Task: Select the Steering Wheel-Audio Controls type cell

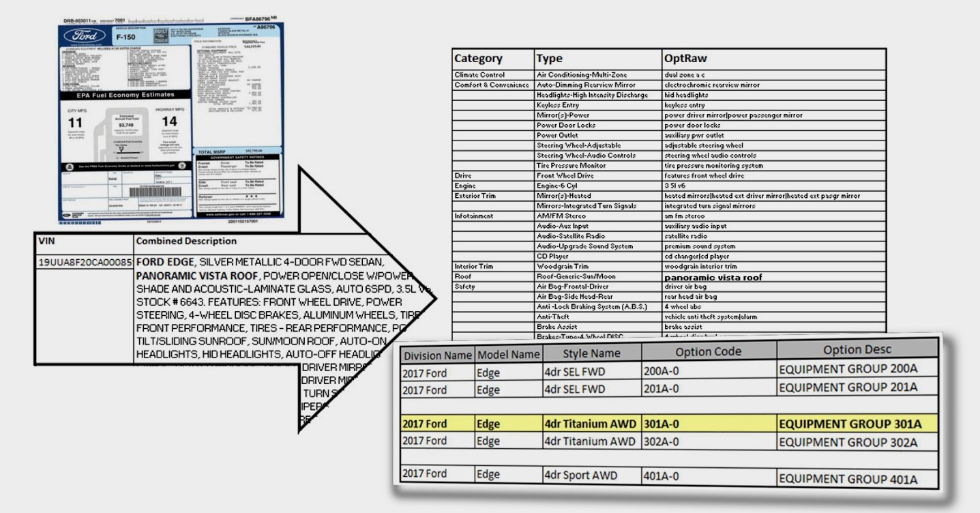Action: click(597, 156)
